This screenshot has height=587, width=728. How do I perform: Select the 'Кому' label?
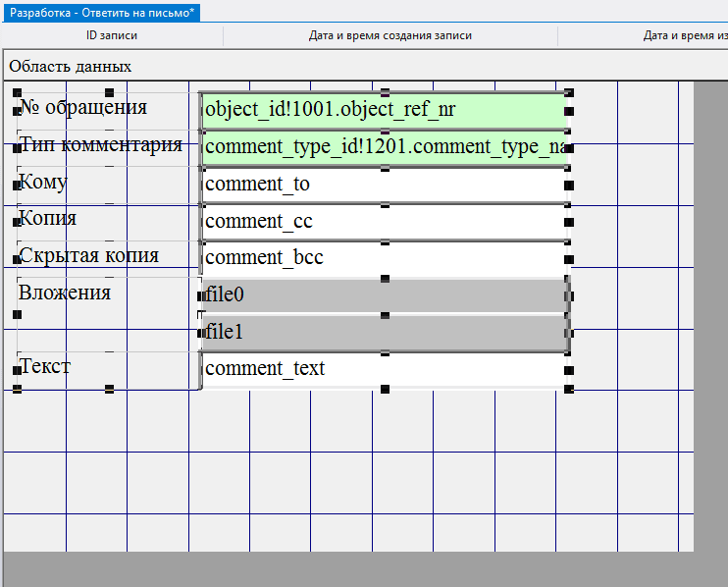coord(45,183)
